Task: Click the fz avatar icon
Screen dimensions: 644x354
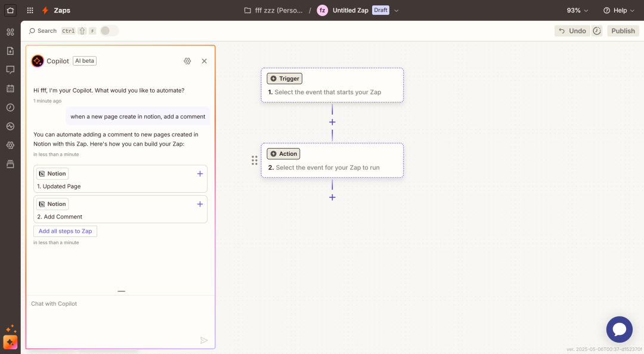Action: coord(323,10)
